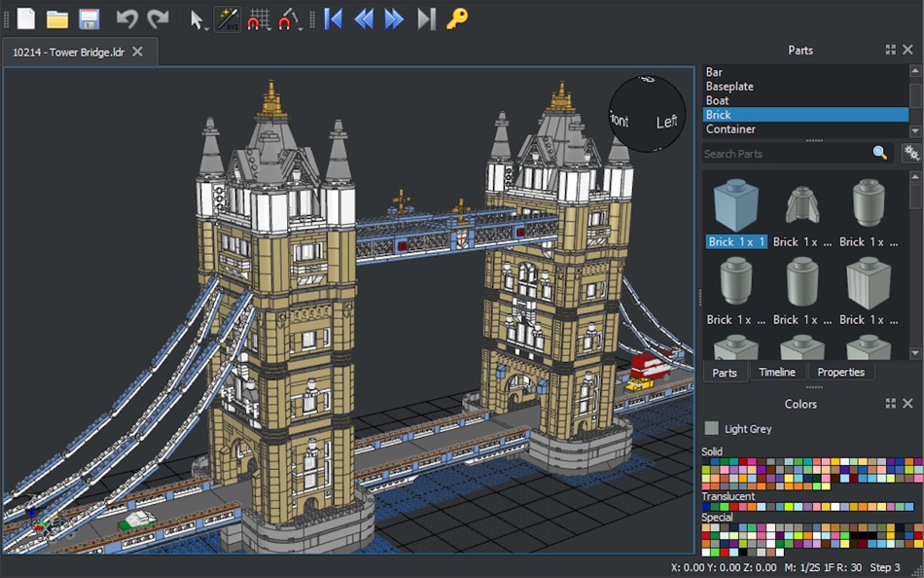Screen dimensions: 924x578
Task: Click Step 3 in the status bar
Action: [x=884, y=567]
